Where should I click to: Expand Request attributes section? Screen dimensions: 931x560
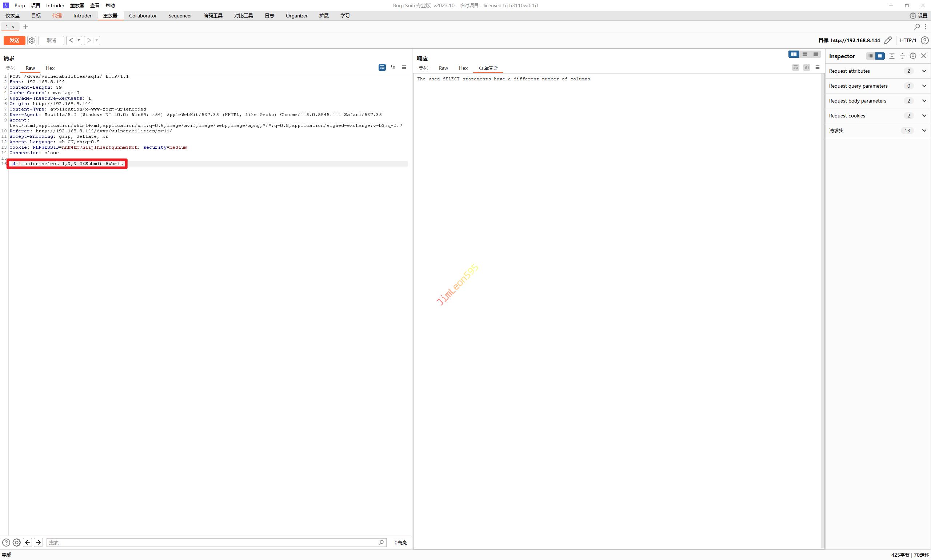click(924, 71)
